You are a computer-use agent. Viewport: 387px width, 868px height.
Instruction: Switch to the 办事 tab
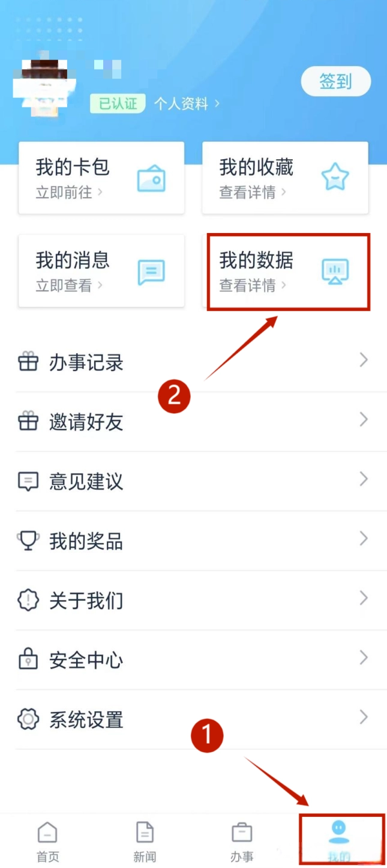tap(242, 842)
